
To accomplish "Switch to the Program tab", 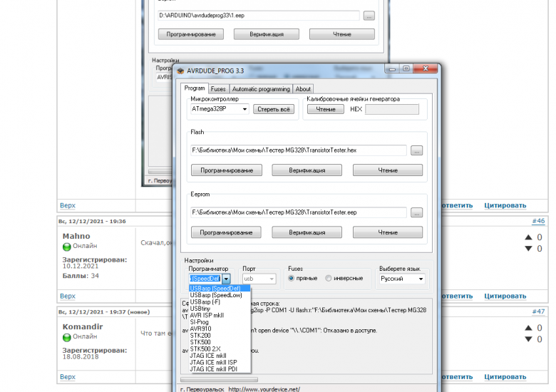I will coord(195,88).
